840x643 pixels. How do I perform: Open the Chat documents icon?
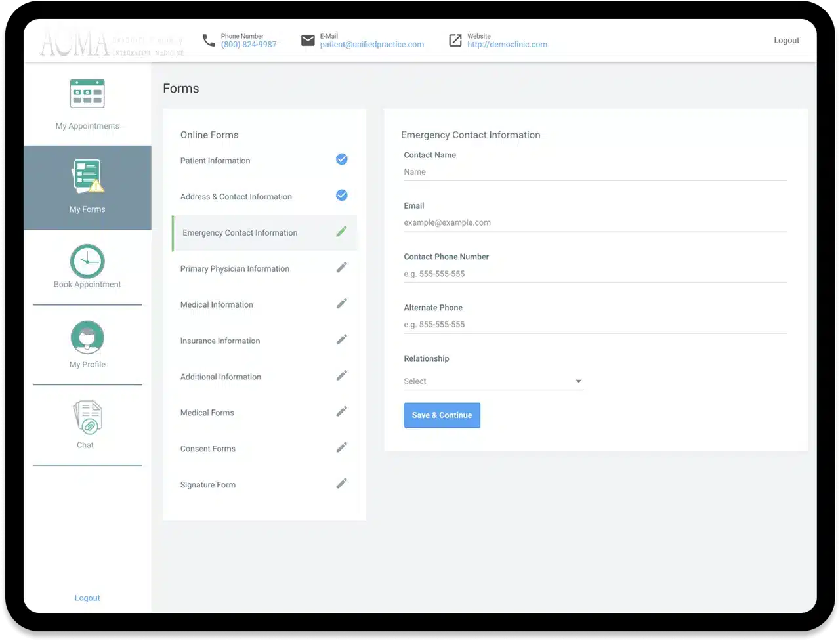[x=87, y=417]
